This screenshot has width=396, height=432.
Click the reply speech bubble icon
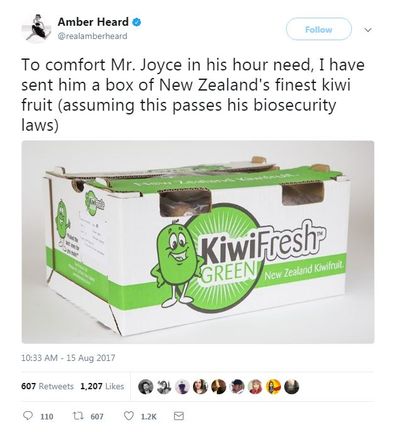click(x=29, y=416)
